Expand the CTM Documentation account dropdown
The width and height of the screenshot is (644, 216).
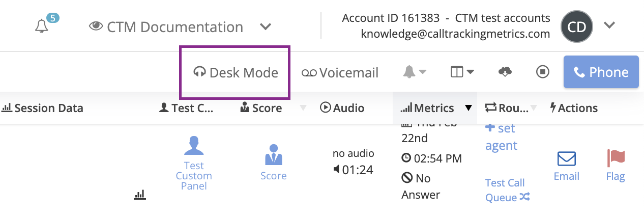pos(265,26)
